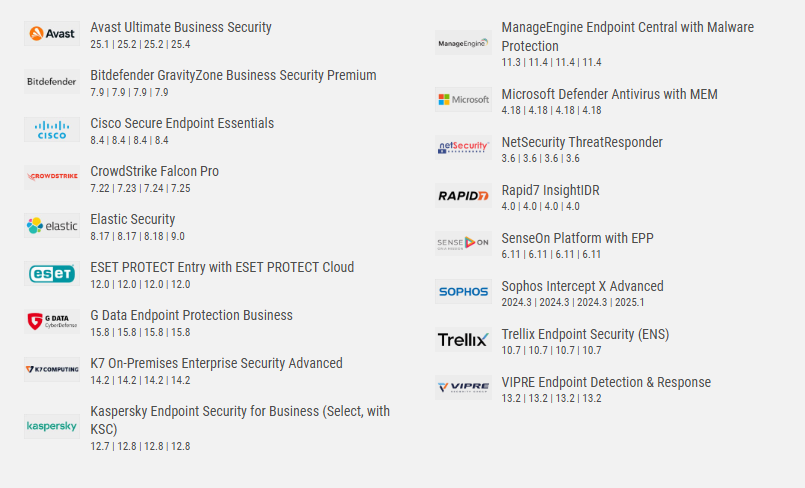805x488 pixels.
Task: Click the Avast logo icon
Action: pyautogui.click(x=52, y=33)
